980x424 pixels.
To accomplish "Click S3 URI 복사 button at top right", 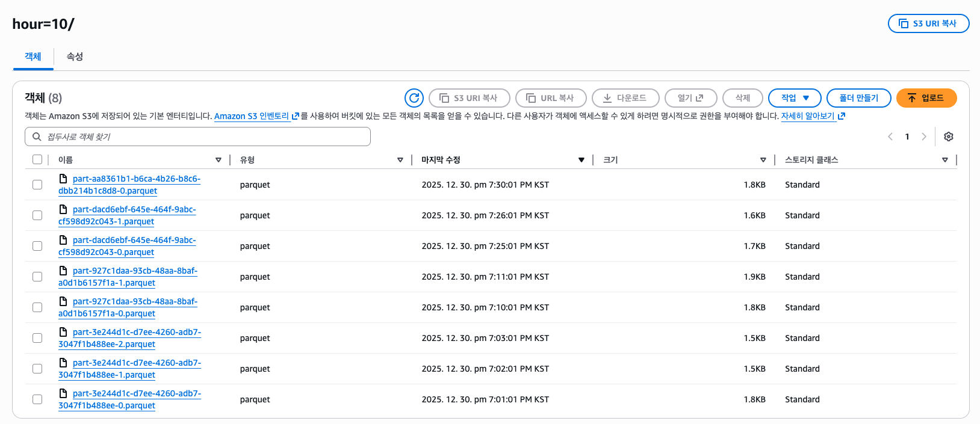I will point(928,23).
